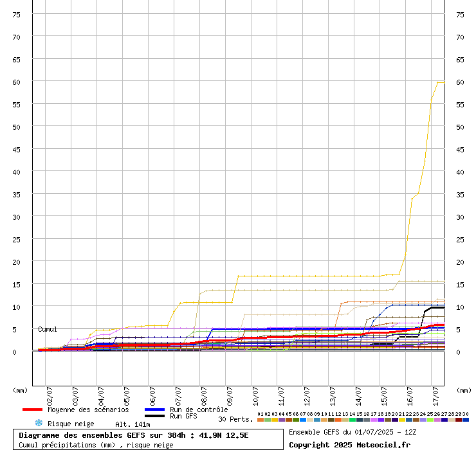The height and width of the screenshot is (450, 476).
Task: Select perturbation 03 yellow swatch
Action: click(275, 420)
